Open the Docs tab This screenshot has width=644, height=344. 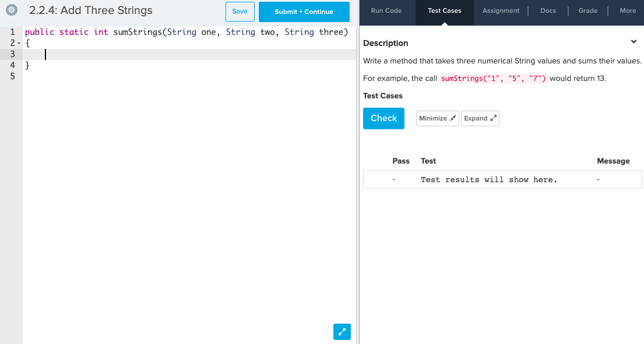(548, 10)
